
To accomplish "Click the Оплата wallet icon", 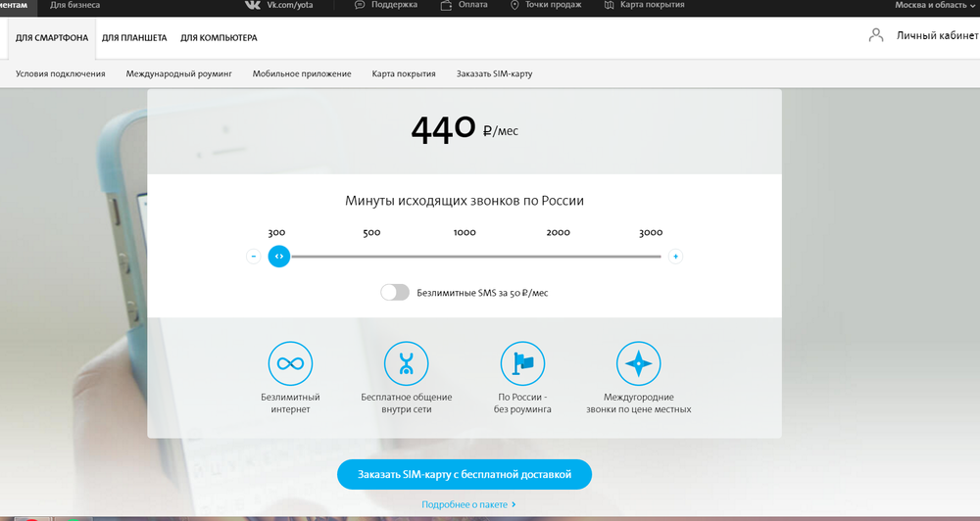I will (446, 5).
